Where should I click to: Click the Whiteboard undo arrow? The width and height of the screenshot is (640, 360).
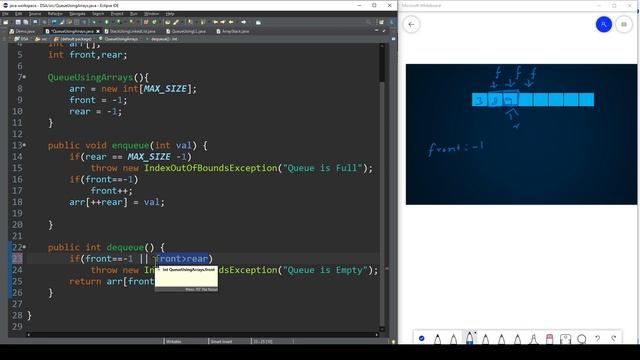(x=598, y=338)
